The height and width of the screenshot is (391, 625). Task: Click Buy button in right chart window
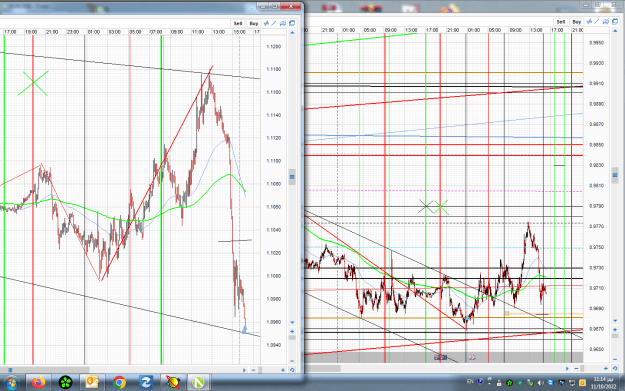tap(576, 22)
